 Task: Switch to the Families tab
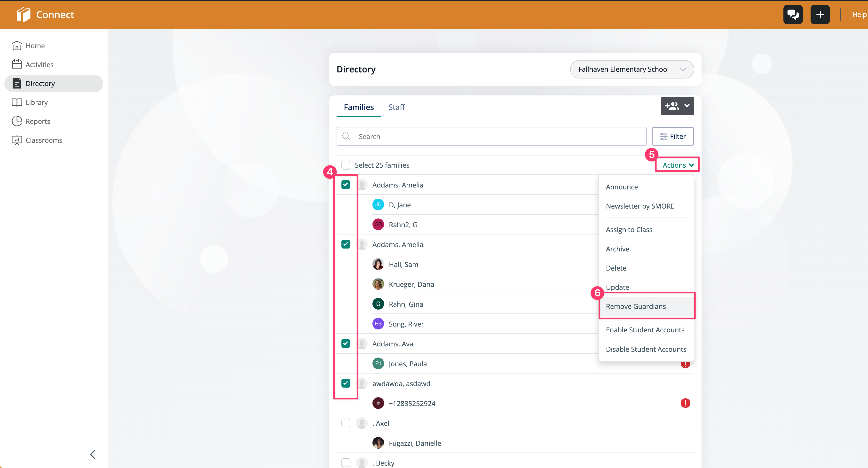click(x=359, y=107)
